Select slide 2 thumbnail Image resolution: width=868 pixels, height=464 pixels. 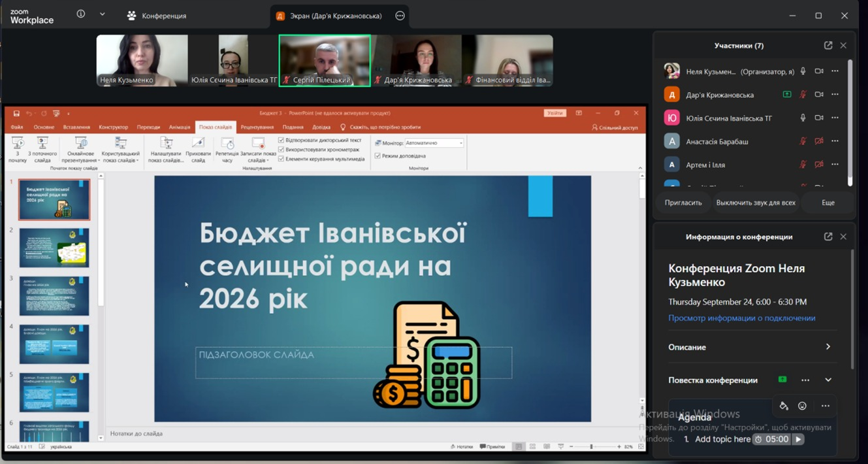coord(54,248)
